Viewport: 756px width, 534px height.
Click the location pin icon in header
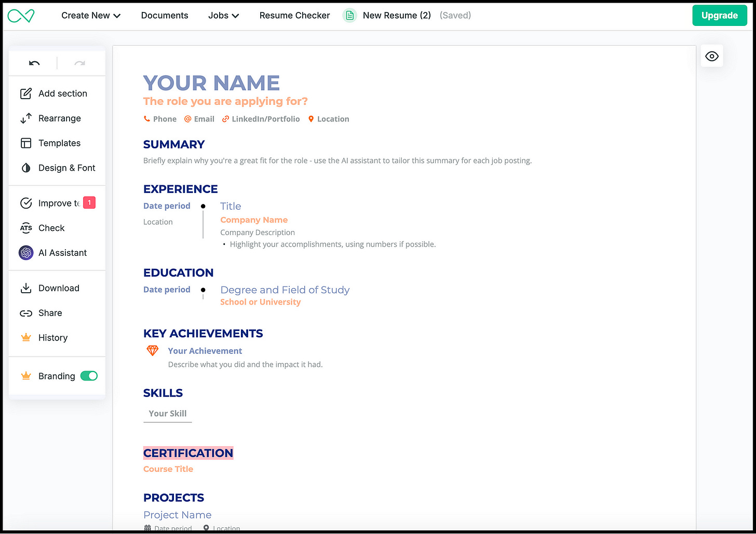(x=311, y=119)
